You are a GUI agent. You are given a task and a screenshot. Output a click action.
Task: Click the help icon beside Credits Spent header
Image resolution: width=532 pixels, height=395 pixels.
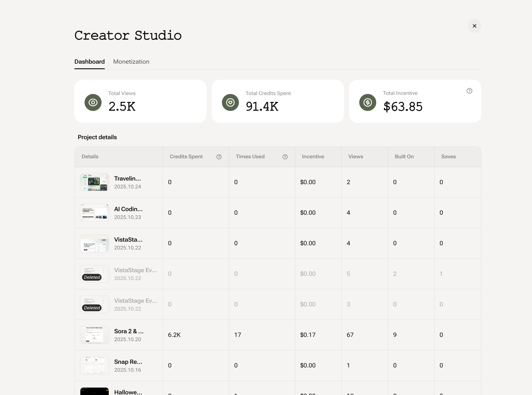point(219,157)
